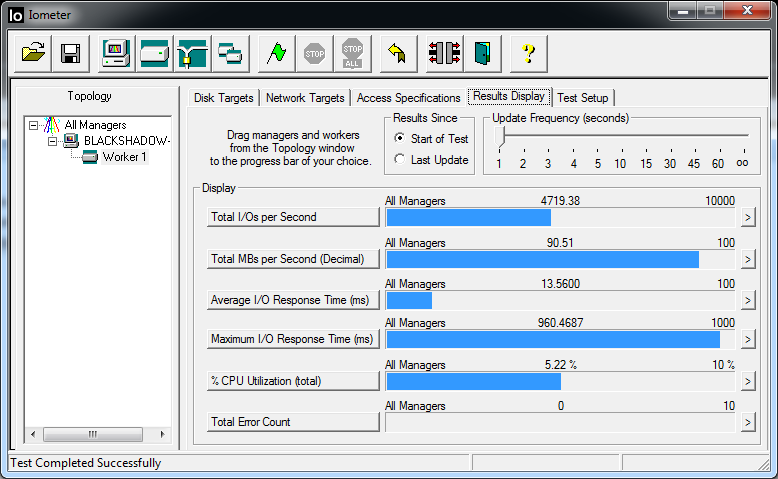
Task: Click the Test Completed Successfully status text
Action: click(x=86, y=463)
